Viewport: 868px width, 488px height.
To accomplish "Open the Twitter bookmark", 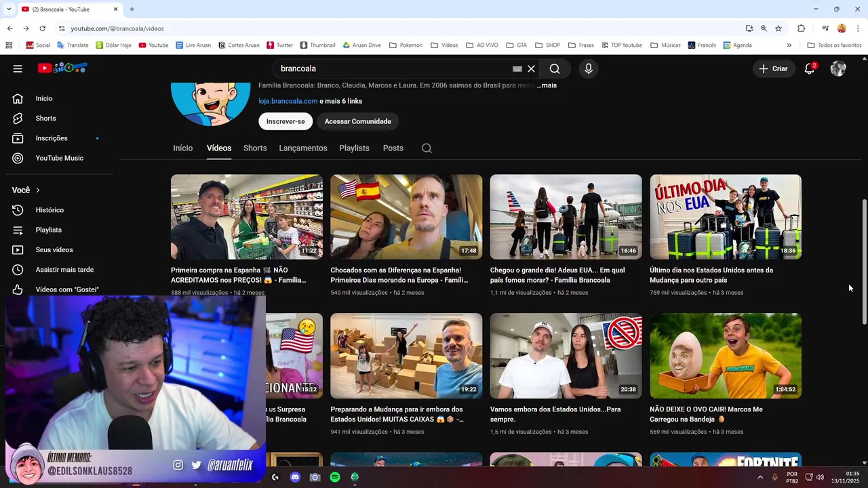I will (279, 45).
